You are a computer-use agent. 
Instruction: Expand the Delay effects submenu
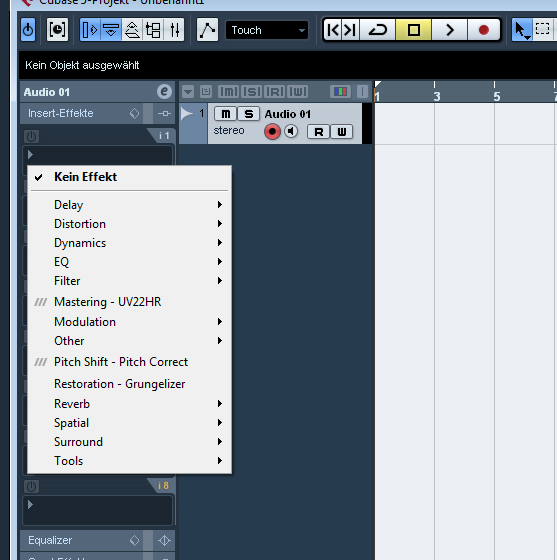click(129, 205)
